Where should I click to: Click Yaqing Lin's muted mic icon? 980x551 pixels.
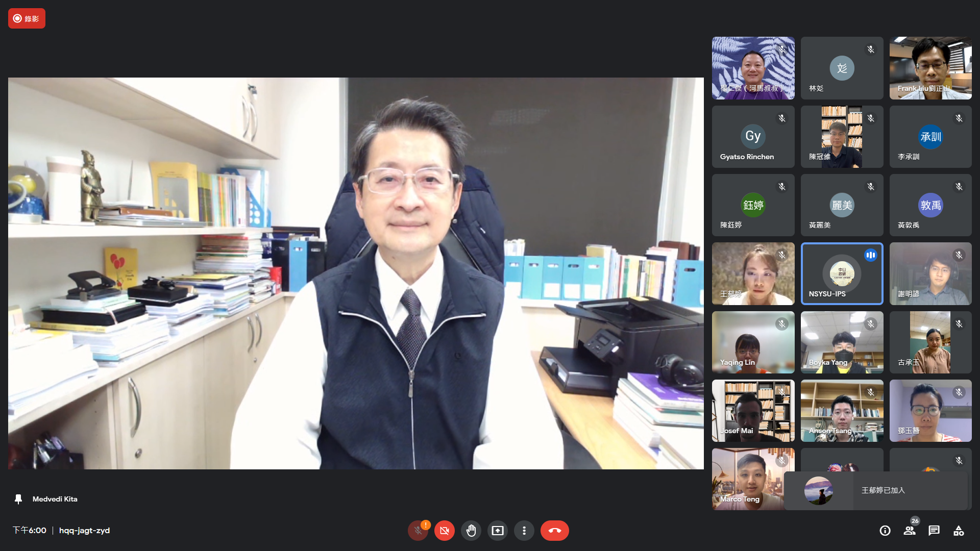[782, 324]
